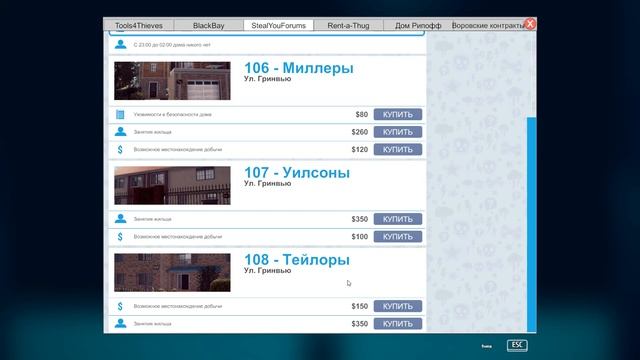Click Ул. Гринвью under 108 - Тейлоры
640x360 pixels.
pyautogui.click(x=267, y=270)
